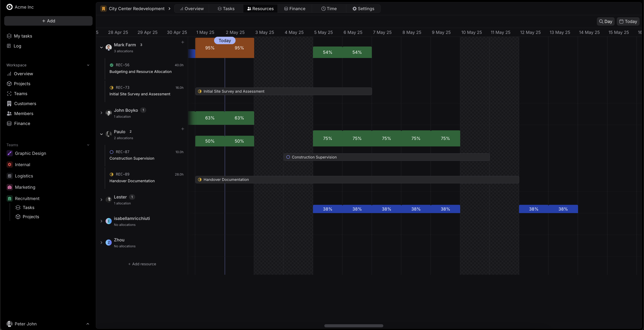Expand John Boyko's allocation row
644x330 pixels.
coord(101,113)
